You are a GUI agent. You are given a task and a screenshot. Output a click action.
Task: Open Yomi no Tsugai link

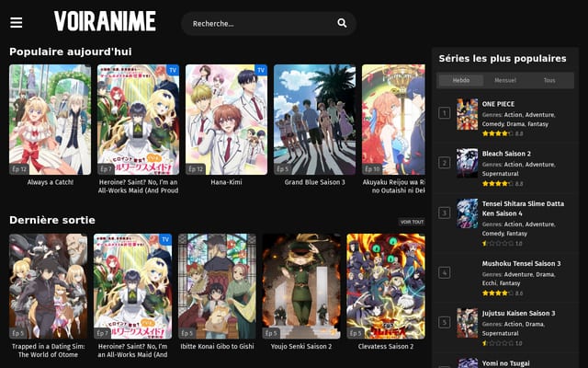(505, 363)
